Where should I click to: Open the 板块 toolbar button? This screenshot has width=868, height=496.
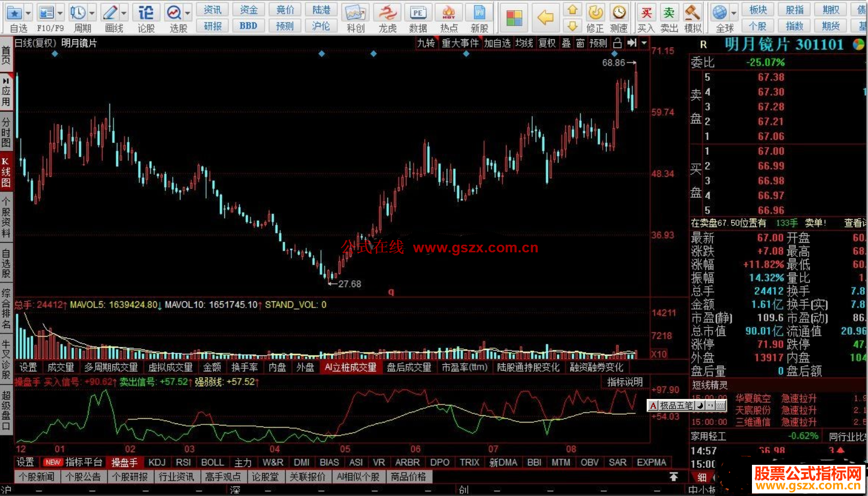758,10
